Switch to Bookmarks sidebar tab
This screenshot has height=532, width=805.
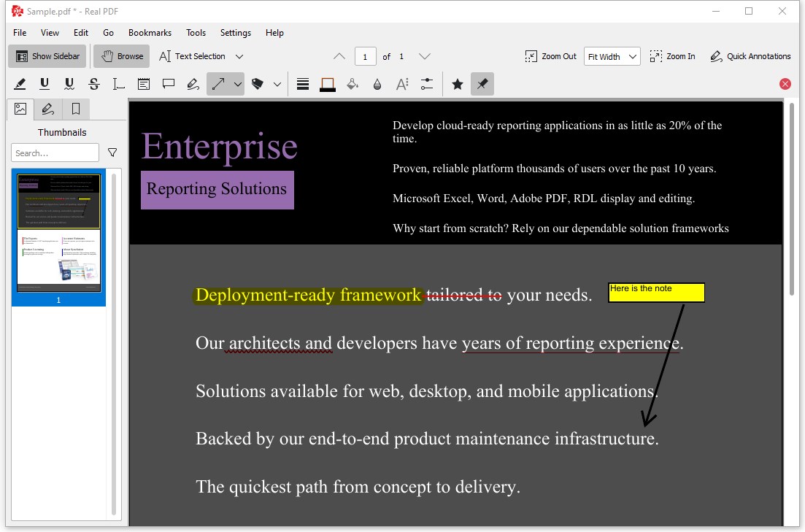point(75,109)
